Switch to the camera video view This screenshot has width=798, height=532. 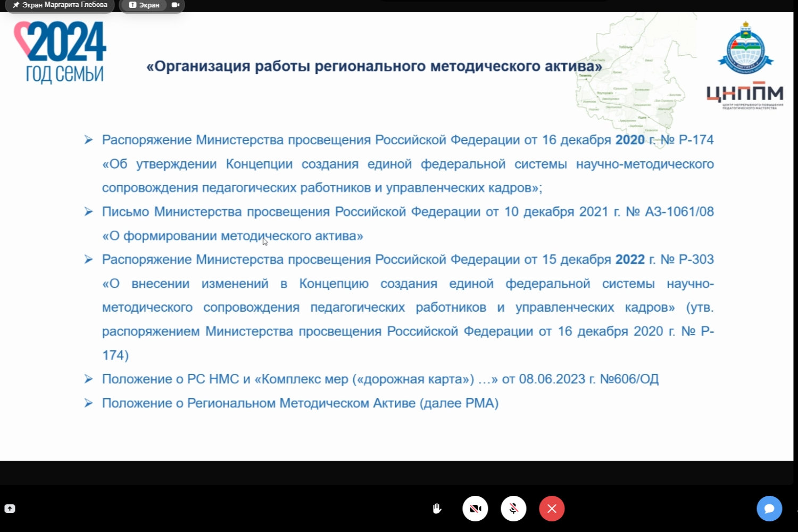pos(176,5)
